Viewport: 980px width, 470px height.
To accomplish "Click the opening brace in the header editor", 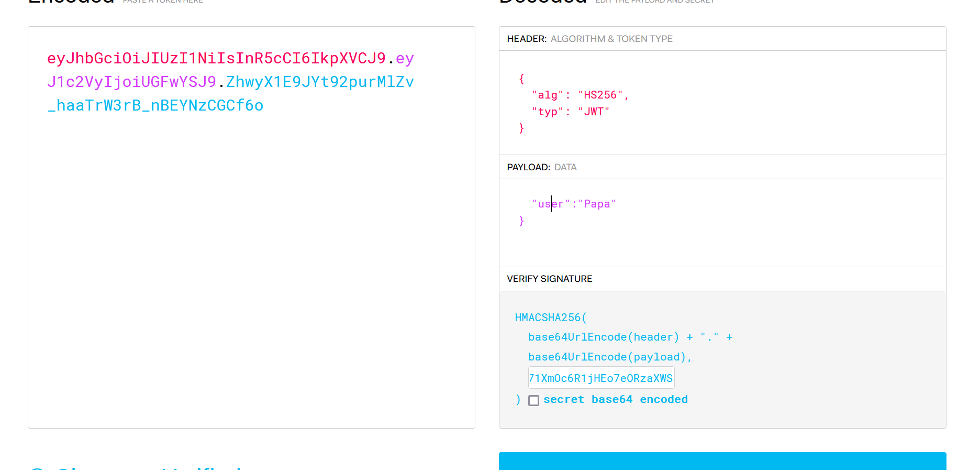I will pos(521,79).
